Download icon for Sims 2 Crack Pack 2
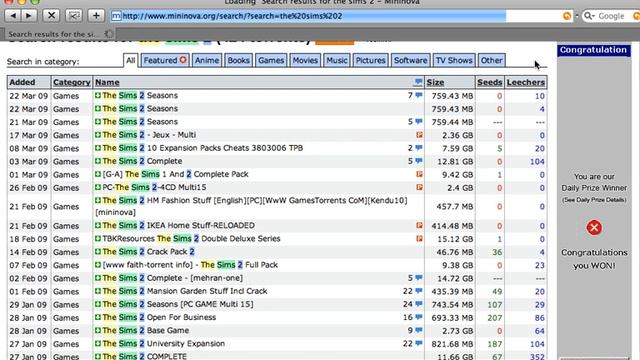 pos(98,251)
